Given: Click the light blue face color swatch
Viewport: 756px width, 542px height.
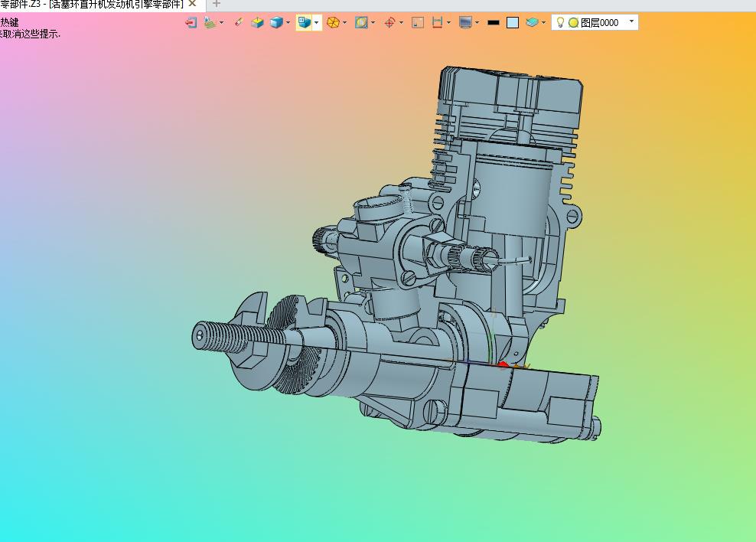Looking at the screenshot, I should [x=513, y=23].
